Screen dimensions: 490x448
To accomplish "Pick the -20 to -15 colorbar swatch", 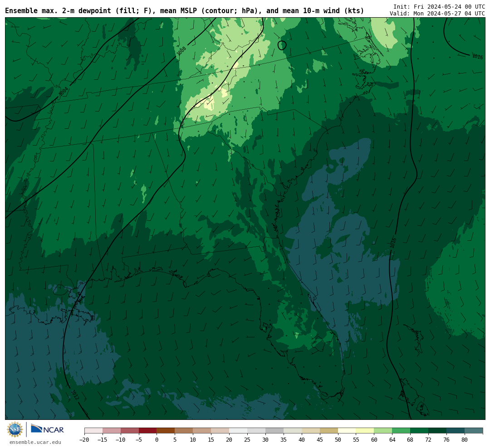I will pyautogui.click(x=93, y=431).
